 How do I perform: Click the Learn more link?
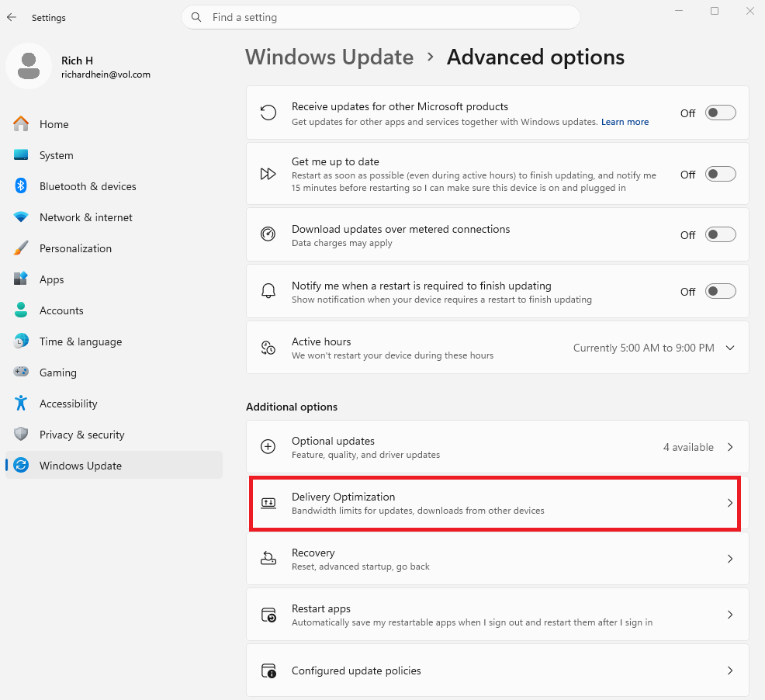pos(625,122)
